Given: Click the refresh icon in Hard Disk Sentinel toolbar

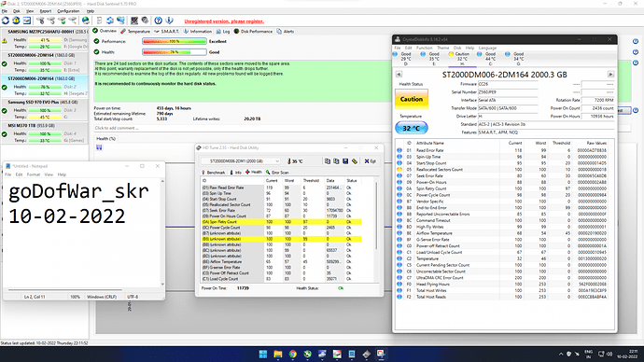Looking at the screenshot, I should 6,21.
